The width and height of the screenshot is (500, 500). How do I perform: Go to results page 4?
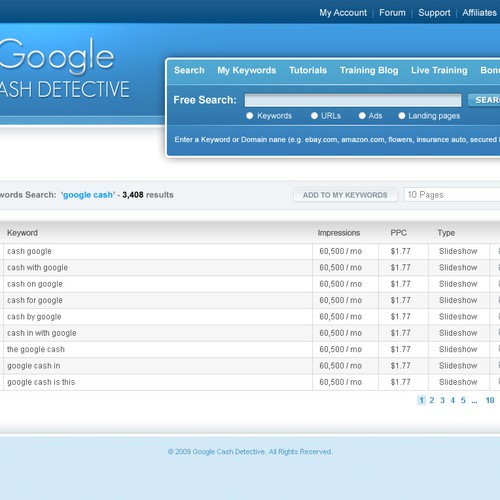tap(453, 400)
